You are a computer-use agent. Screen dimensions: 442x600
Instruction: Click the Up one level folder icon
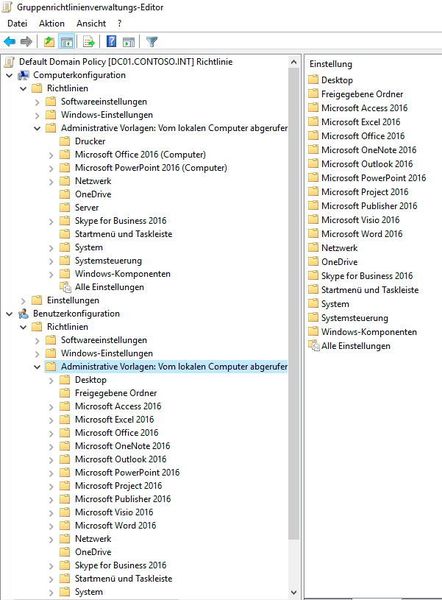49,41
